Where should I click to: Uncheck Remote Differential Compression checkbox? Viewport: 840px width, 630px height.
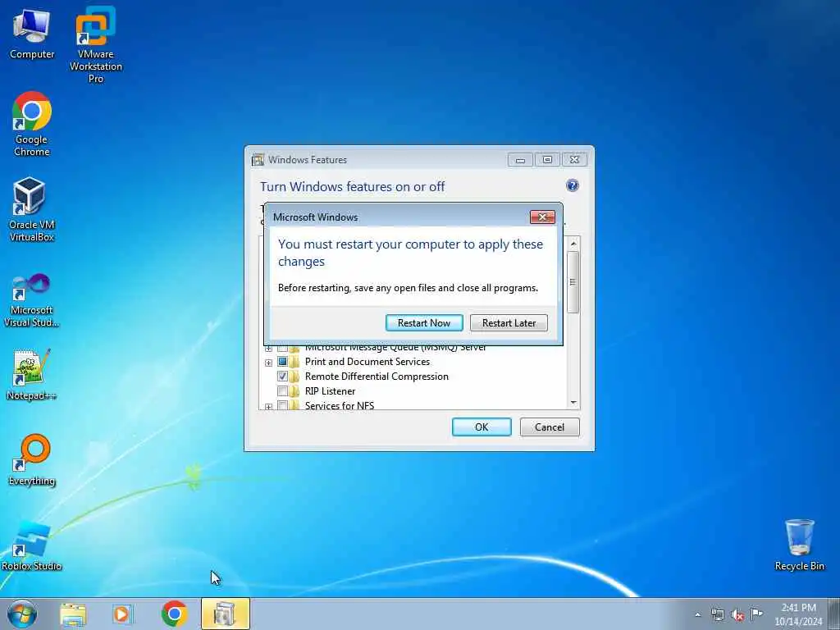(x=282, y=376)
